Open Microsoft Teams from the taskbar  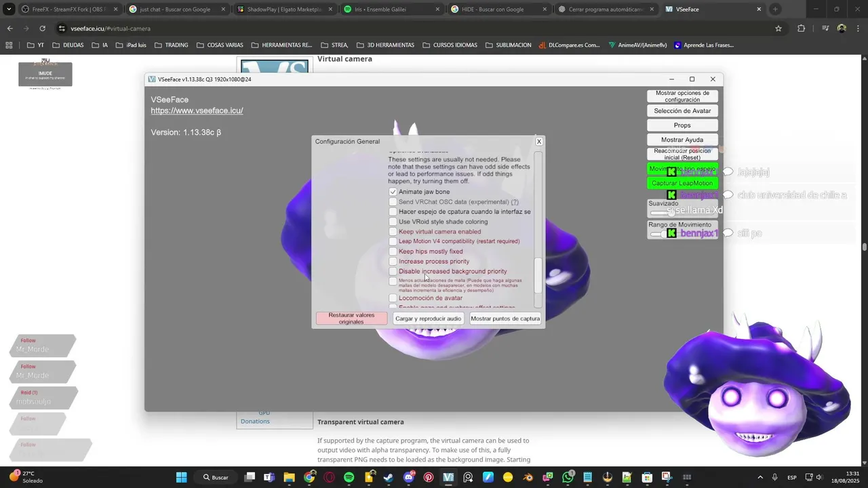(x=269, y=477)
